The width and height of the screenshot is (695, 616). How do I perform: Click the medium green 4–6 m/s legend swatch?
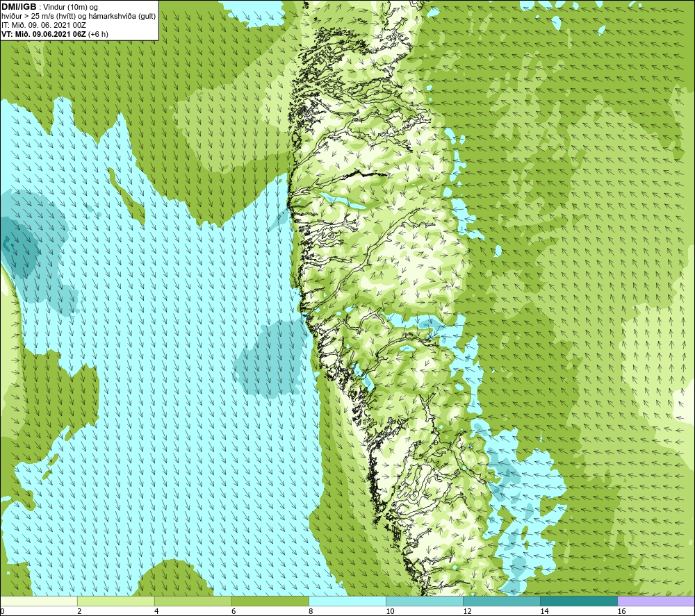pos(193,601)
